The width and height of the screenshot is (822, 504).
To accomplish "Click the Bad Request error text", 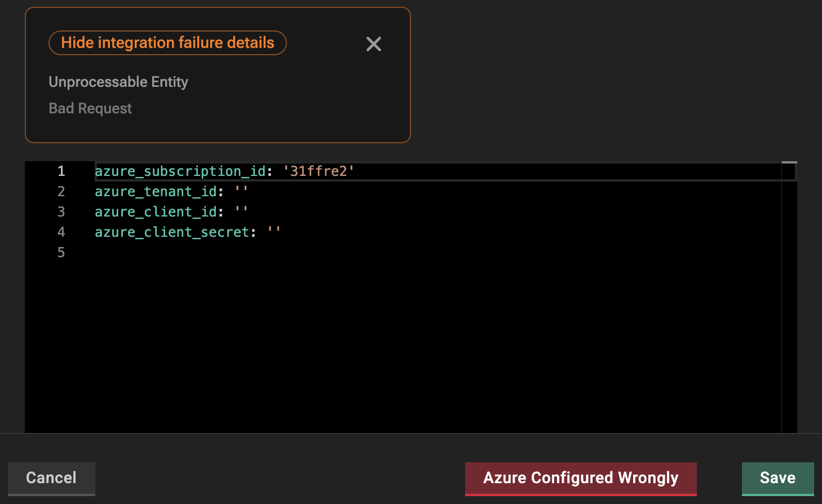I will (90, 109).
